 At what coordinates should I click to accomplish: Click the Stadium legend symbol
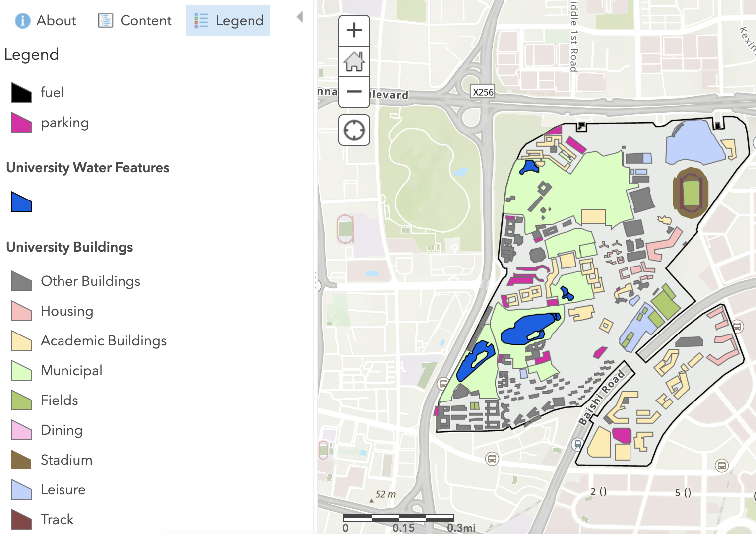click(21, 460)
